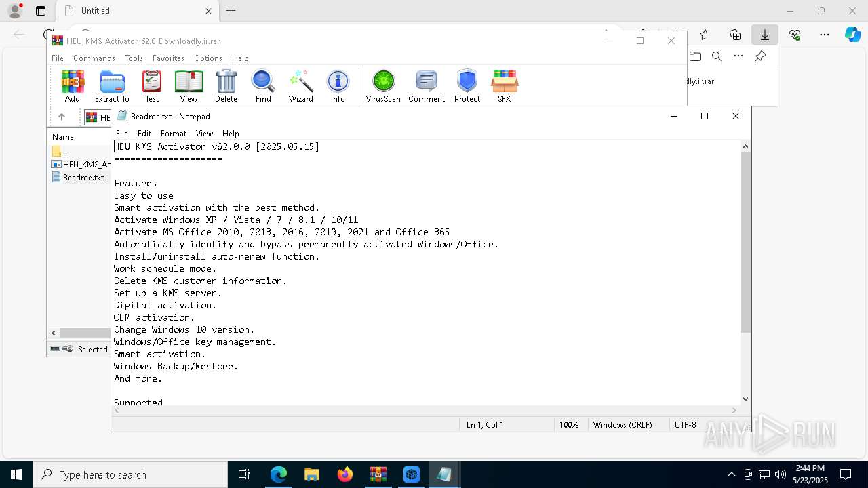The image size is (868, 488).
Task: Start VirusScan on the archive
Action: pyautogui.click(x=383, y=85)
